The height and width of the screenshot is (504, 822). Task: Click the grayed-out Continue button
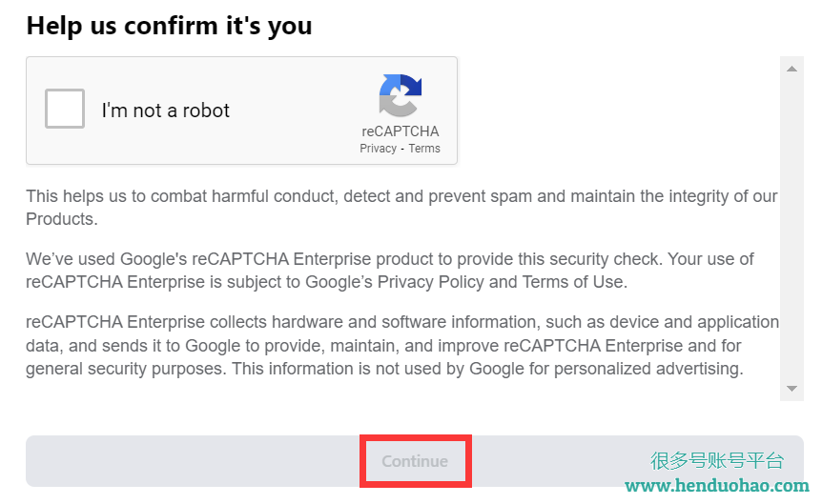point(415,461)
